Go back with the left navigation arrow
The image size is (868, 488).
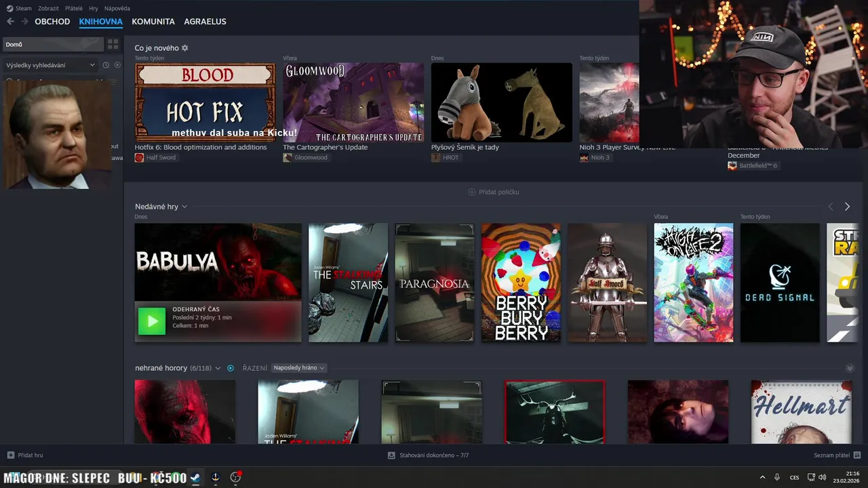pos(10,22)
